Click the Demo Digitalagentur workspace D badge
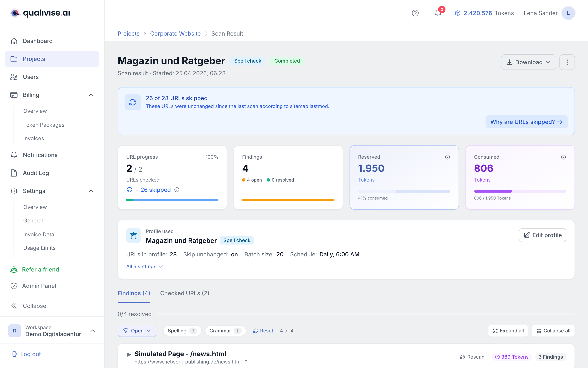Image resolution: width=588 pixels, height=368 pixels. pos(14,331)
